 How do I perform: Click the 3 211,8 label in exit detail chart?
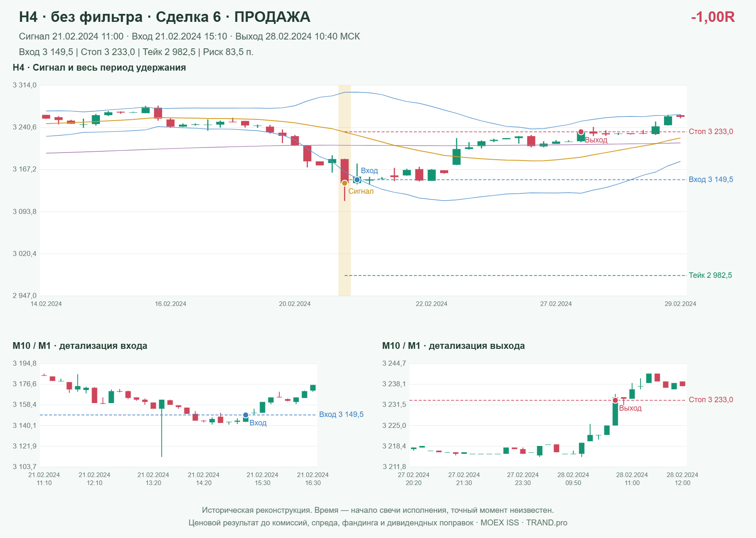click(394, 467)
